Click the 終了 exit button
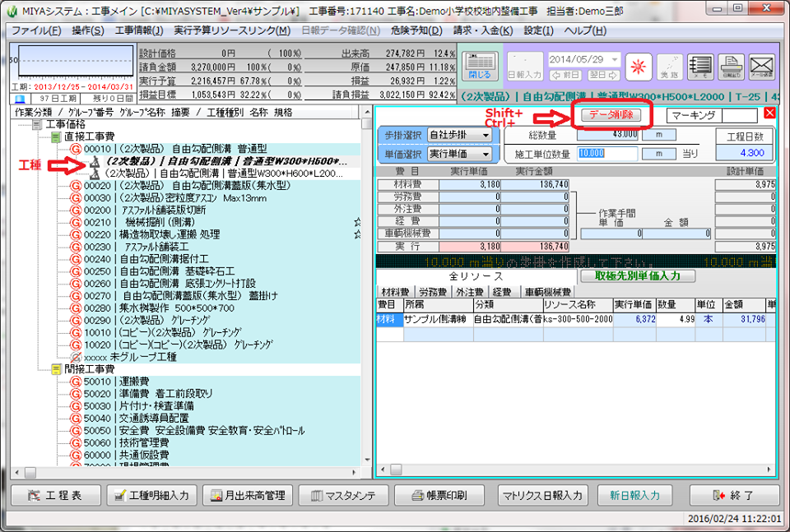 tap(734, 496)
